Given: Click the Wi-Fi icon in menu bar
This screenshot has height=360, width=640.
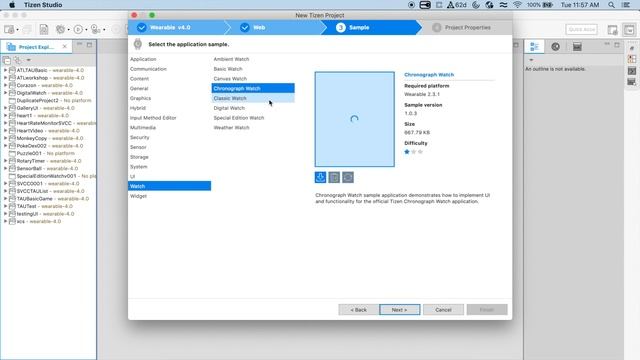Looking at the screenshot, I should coord(517,5).
